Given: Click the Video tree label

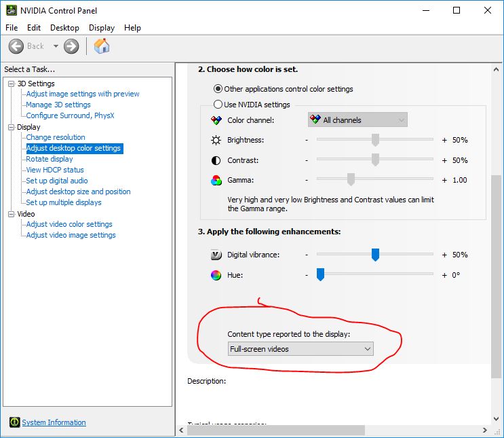Looking at the screenshot, I should pyautogui.click(x=26, y=214).
